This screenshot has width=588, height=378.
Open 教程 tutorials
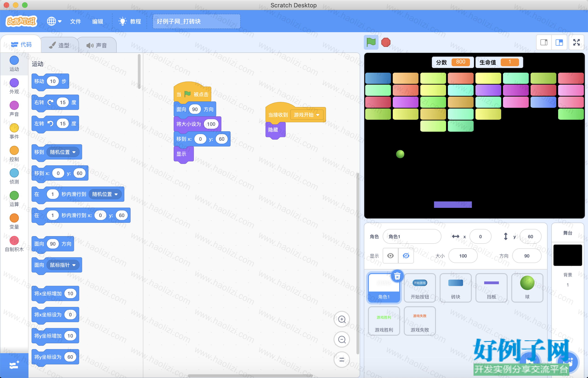click(x=130, y=21)
